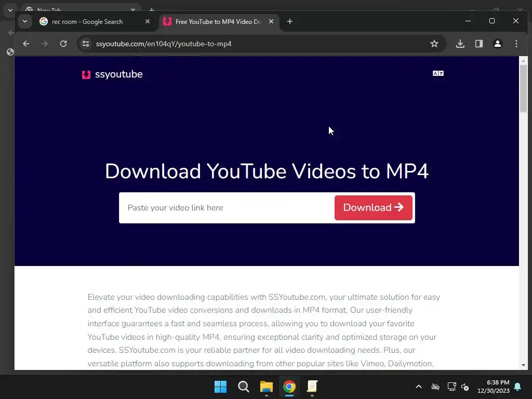
Task: Open the Windows Start menu
Action: (220, 387)
